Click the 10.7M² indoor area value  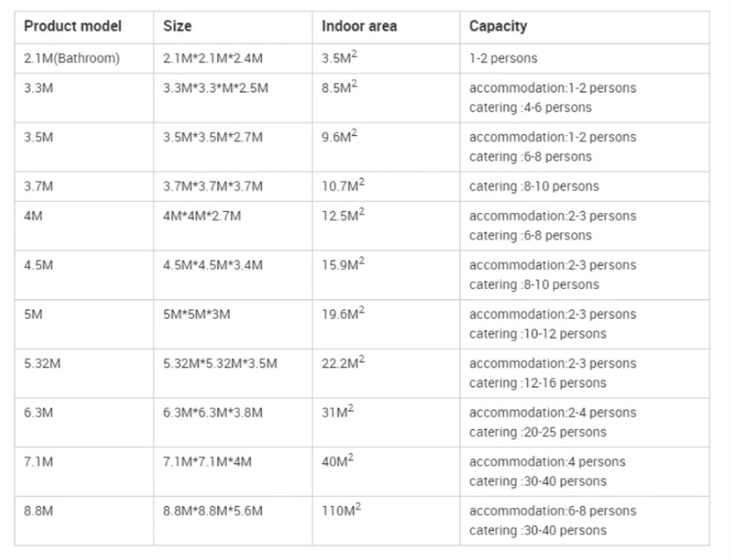click(343, 186)
